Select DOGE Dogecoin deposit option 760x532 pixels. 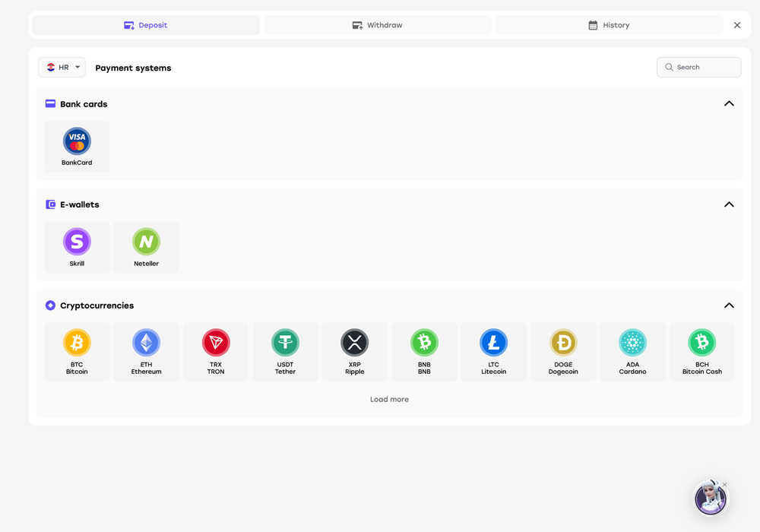(563, 352)
